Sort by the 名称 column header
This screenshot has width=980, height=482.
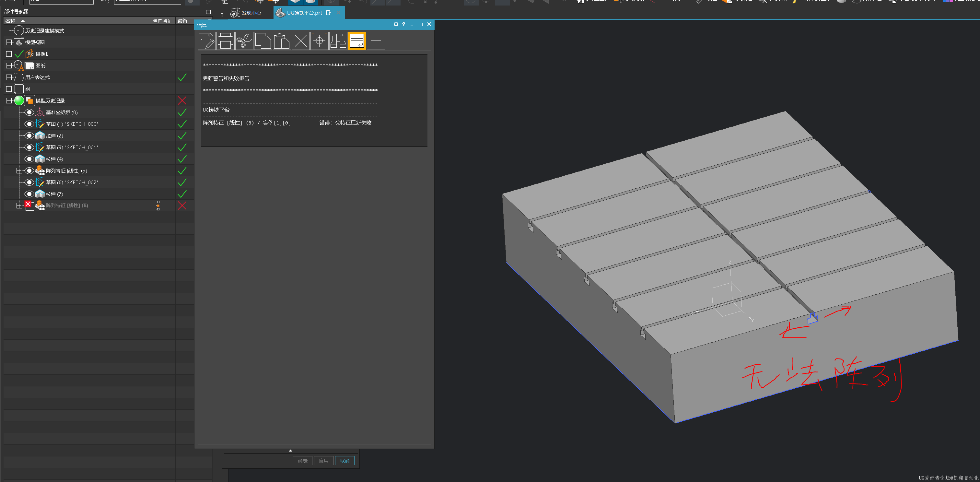pos(77,21)
